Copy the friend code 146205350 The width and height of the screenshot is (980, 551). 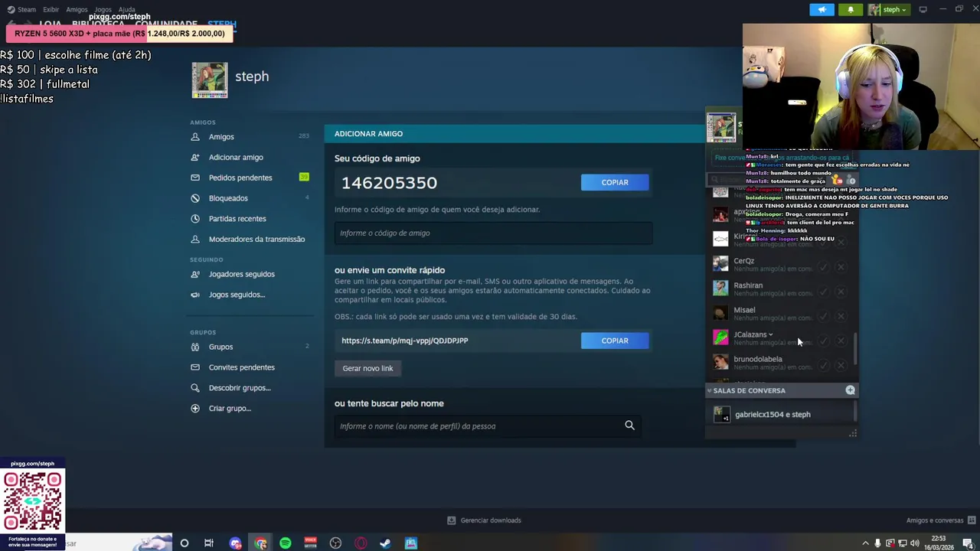click(615, 182)
